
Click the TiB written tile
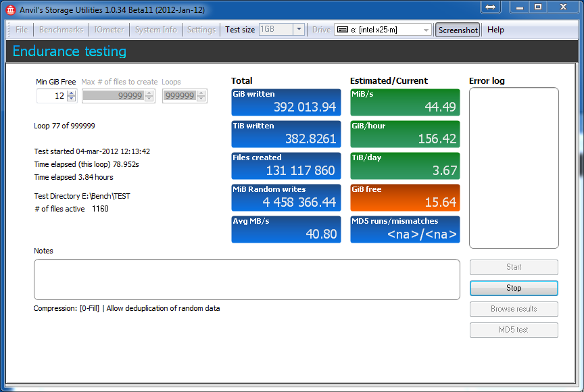[286, 134]
